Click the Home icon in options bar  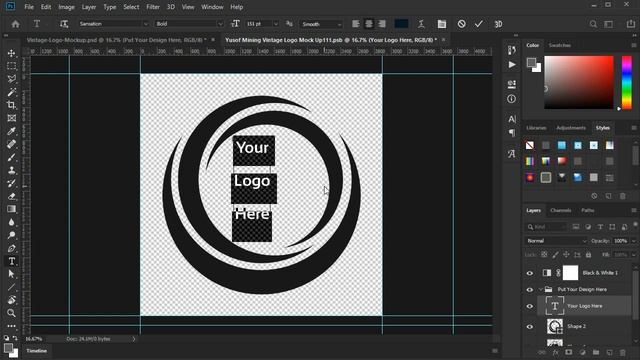click(x=16, y=24)
